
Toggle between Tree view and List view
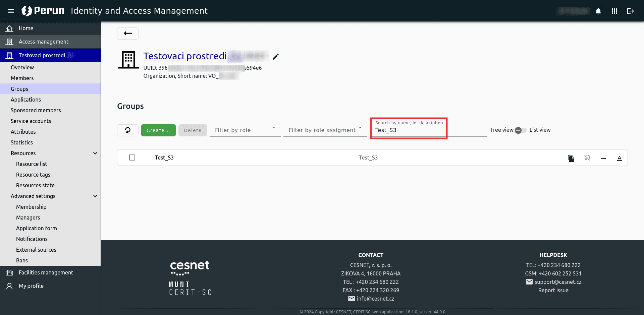click(521, 130)
